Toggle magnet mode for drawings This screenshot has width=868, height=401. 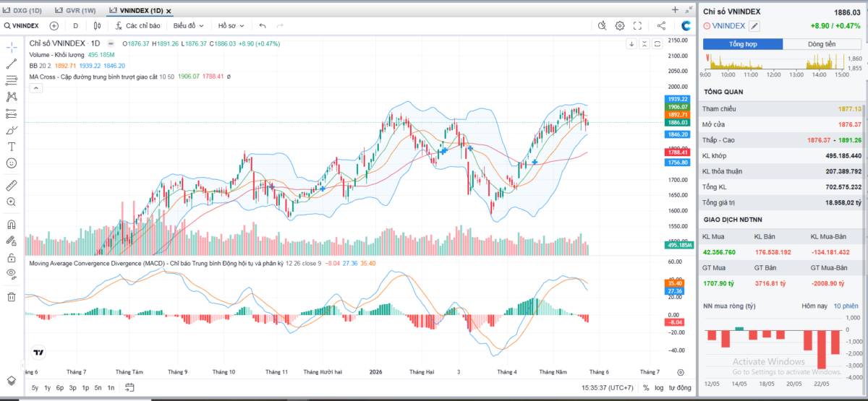12,225
